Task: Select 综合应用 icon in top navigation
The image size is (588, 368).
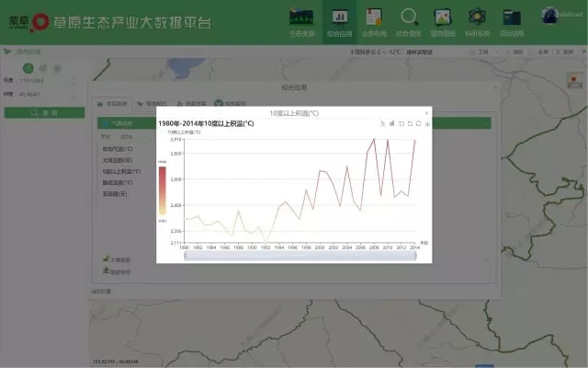Action: click(x=338, y=20)
